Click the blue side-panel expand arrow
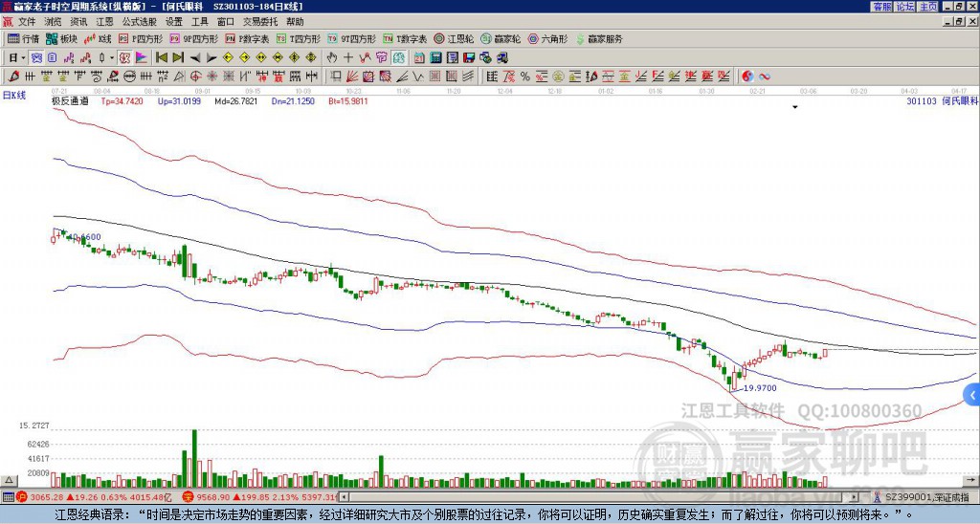980x524 pixels. 972,395
